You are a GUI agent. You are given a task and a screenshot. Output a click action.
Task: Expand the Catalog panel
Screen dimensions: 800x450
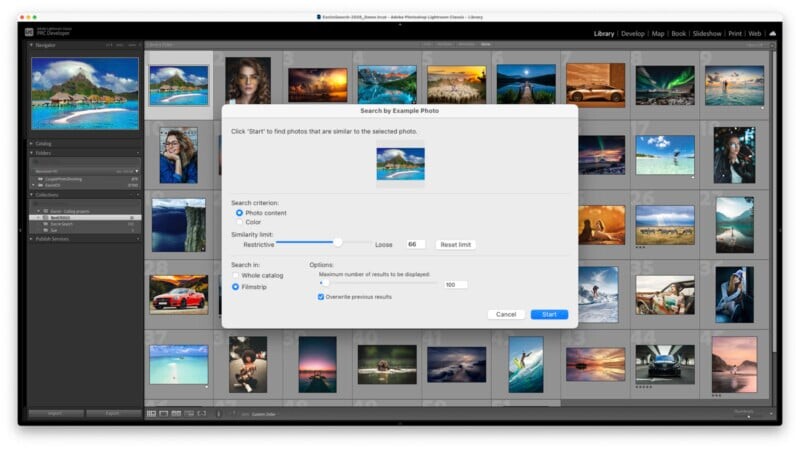[x=44, y=143]
